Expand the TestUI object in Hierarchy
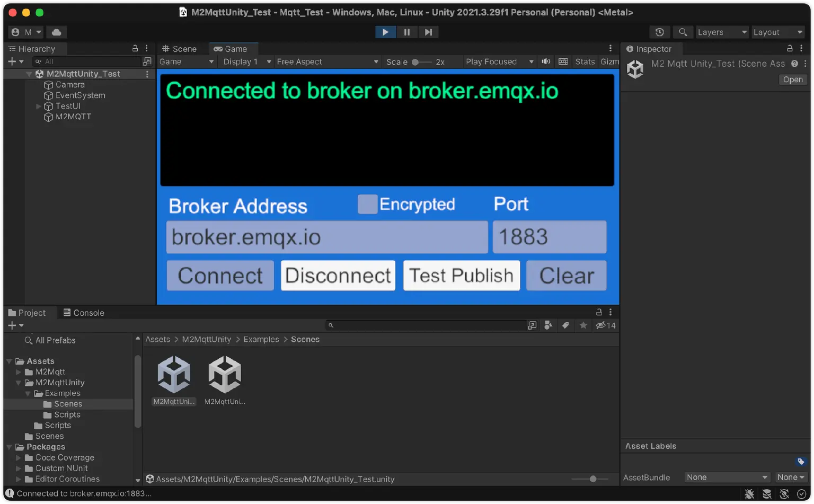The image size is (814, 504). coord(38,106)
